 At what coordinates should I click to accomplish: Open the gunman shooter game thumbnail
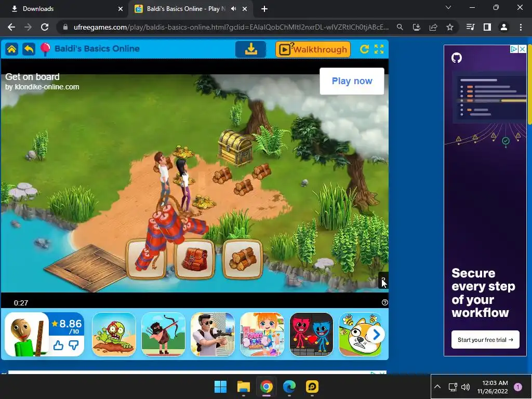coord(212,334)
